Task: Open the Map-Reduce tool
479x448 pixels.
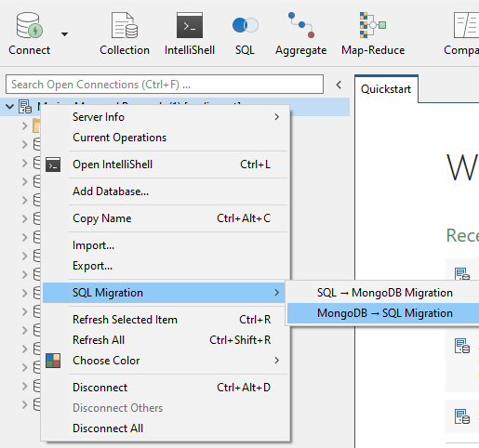Action: pos(373,25)
